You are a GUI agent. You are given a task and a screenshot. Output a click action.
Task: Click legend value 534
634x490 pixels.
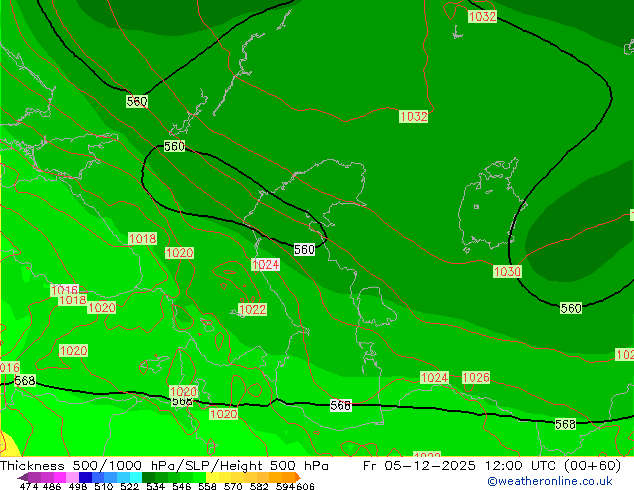155,486
